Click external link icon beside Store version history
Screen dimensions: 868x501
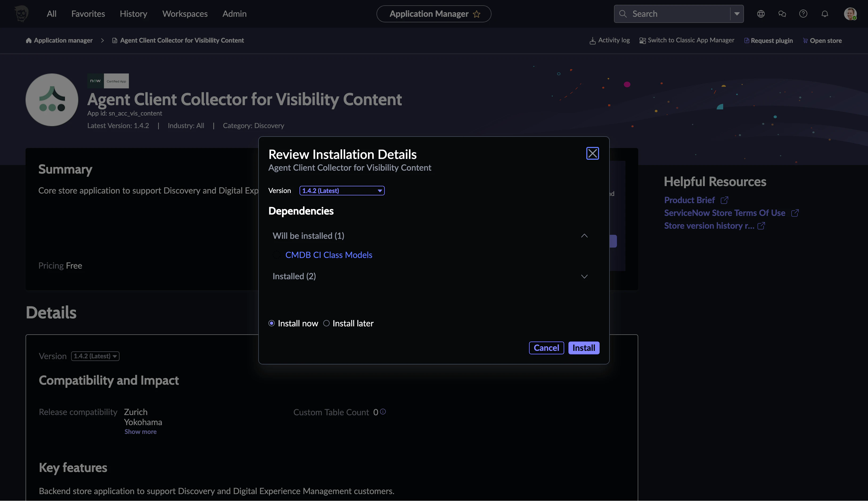pos(761,226)
